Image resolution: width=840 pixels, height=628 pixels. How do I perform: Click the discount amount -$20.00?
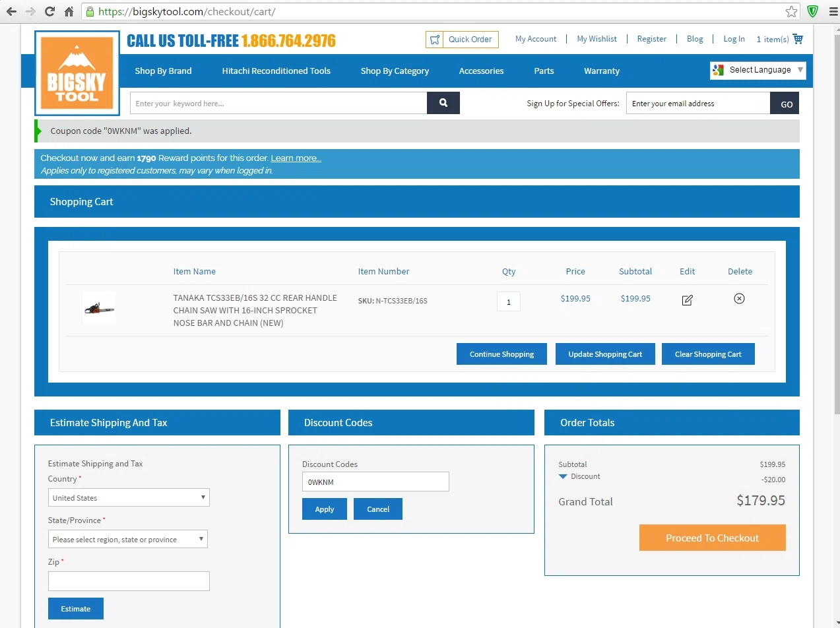[x=773, y=480]
